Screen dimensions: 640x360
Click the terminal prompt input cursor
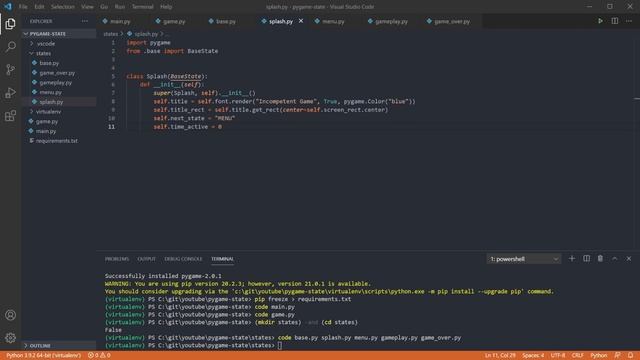tap(280, 346)
